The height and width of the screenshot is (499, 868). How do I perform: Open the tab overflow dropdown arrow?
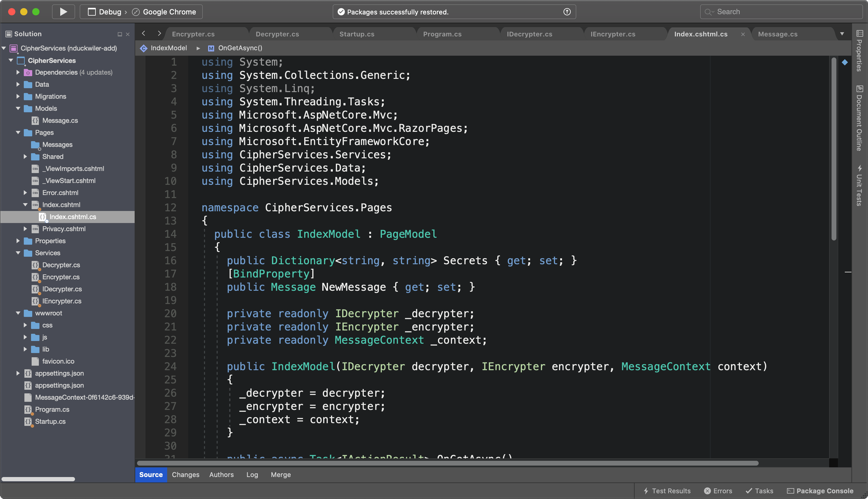842,34
